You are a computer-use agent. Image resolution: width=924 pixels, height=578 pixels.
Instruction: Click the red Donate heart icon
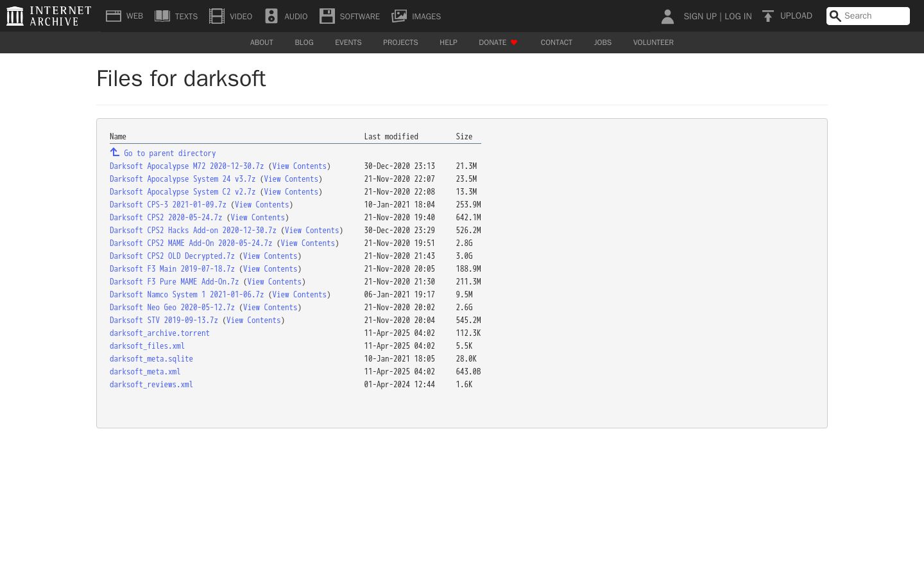(514, 42)
